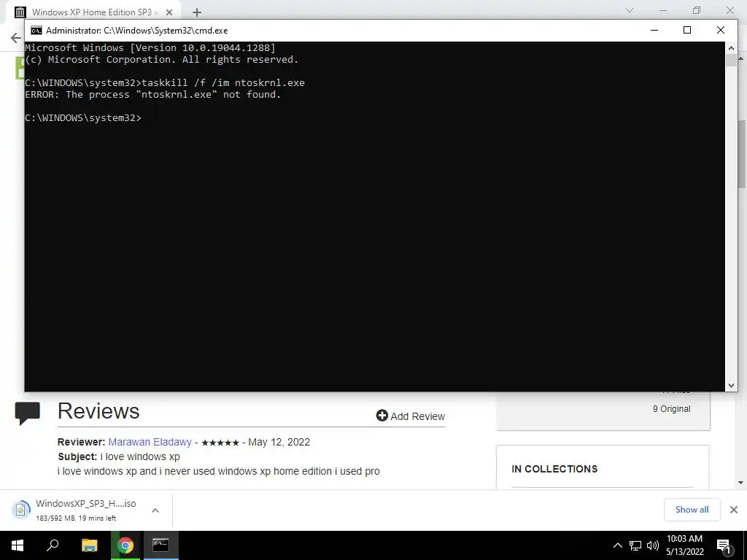Screen dimensions: 747x560
Task: Click the review body text
Action: 219,472
